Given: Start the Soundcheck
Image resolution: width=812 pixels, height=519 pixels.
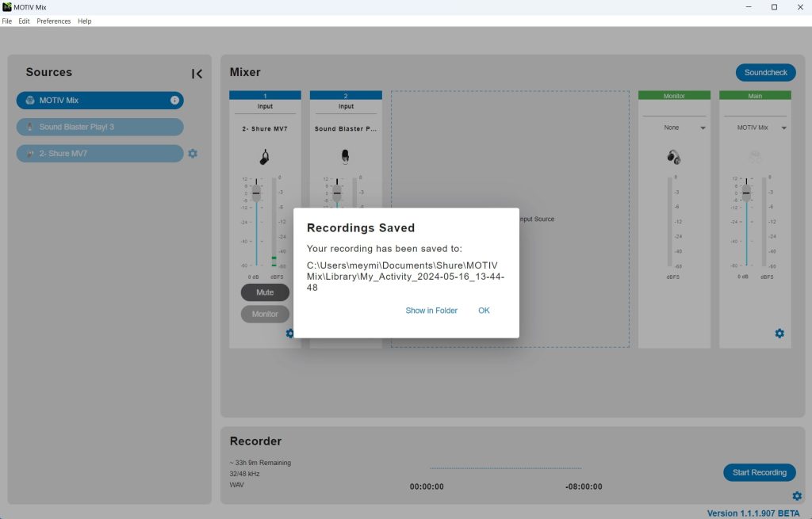Looking at the screenshot, I should pos(764,72).
